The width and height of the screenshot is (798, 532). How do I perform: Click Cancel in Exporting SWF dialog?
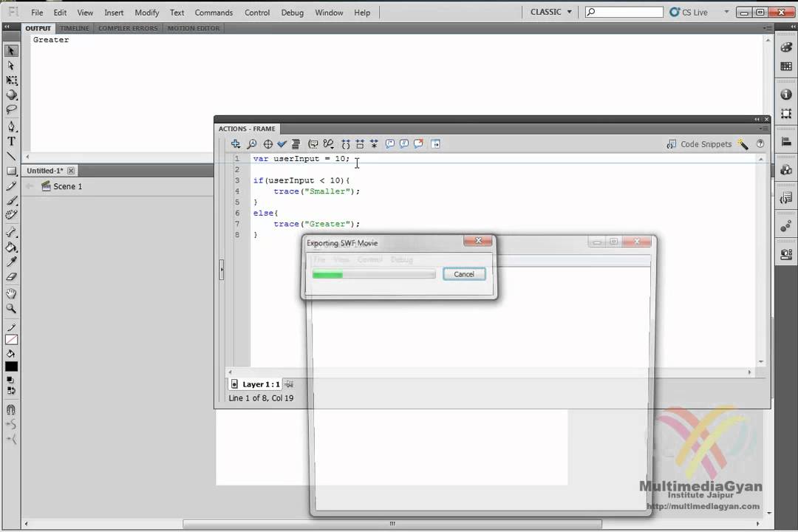(464, 274)
